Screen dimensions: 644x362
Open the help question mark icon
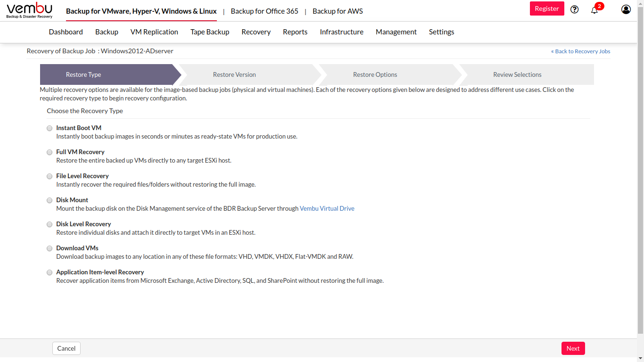coord(574,9)
